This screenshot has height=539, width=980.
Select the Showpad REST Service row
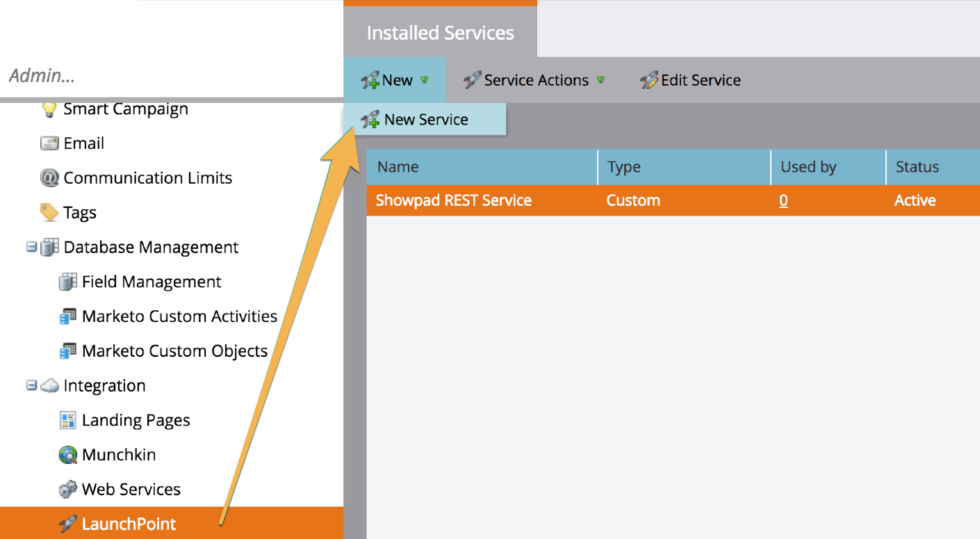tap(452, 200)
